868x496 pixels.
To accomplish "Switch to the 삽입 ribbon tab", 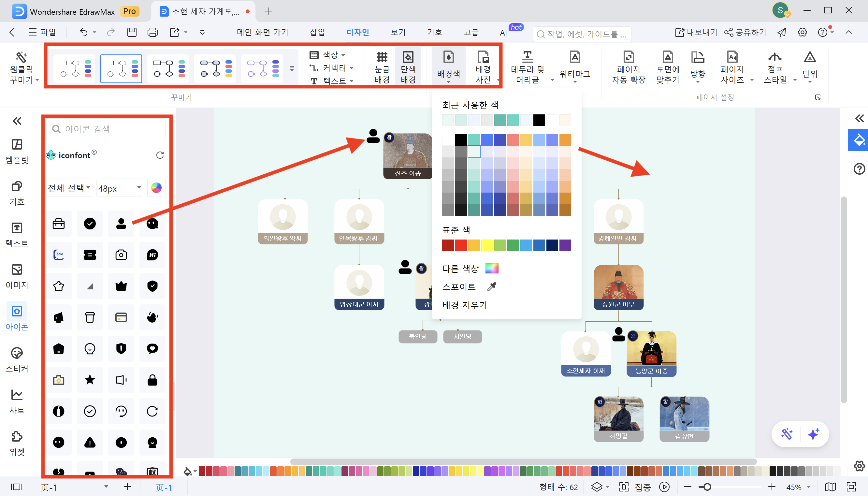I will [x=317, y=32].
